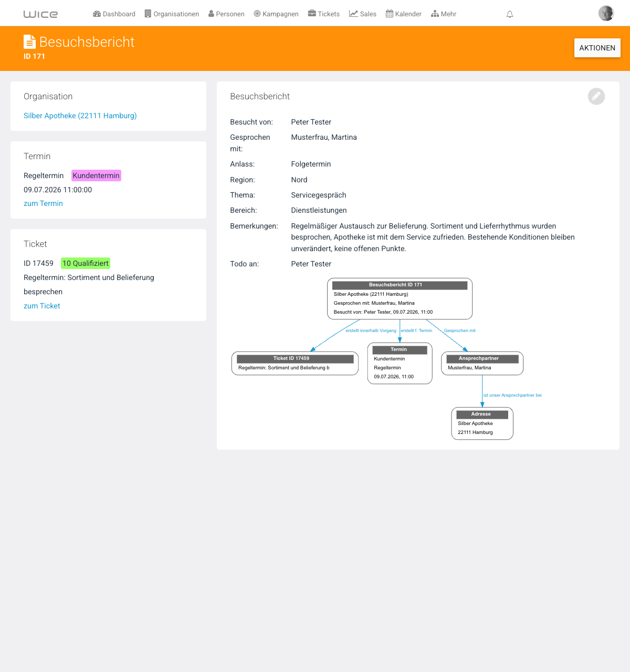
Task: Open the Kalender navigation item
Action: tap(404, 14)
